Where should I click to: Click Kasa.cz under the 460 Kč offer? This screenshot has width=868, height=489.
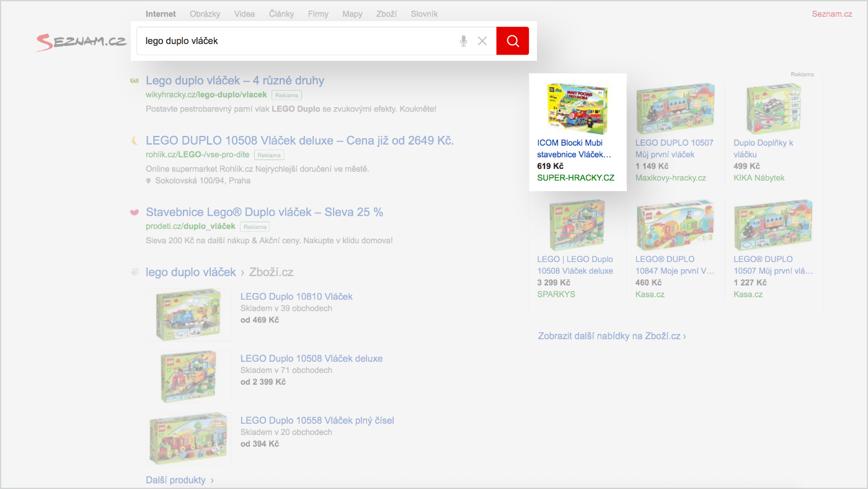650,294
